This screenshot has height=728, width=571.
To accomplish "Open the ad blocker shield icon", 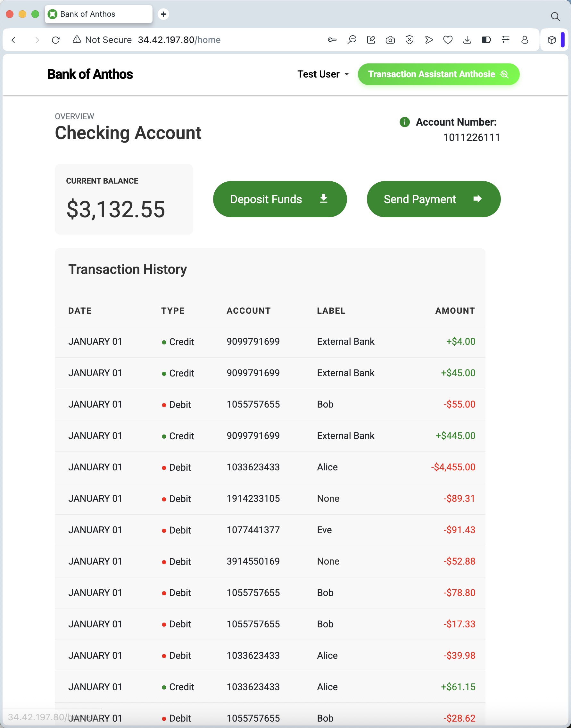I will pyautogui.click(x=409, y=40).
